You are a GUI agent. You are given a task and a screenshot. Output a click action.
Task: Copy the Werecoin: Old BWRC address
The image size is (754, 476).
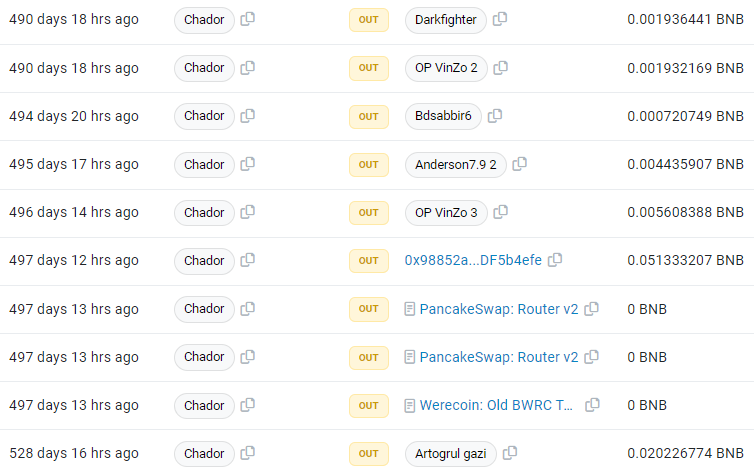point(592,405)
